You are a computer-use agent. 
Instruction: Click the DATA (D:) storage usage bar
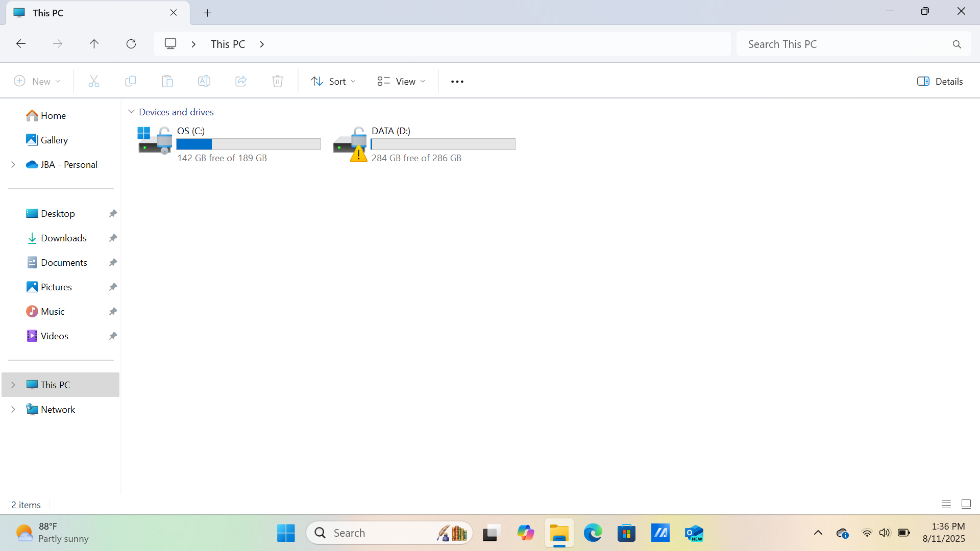click(x=443, y=144)
